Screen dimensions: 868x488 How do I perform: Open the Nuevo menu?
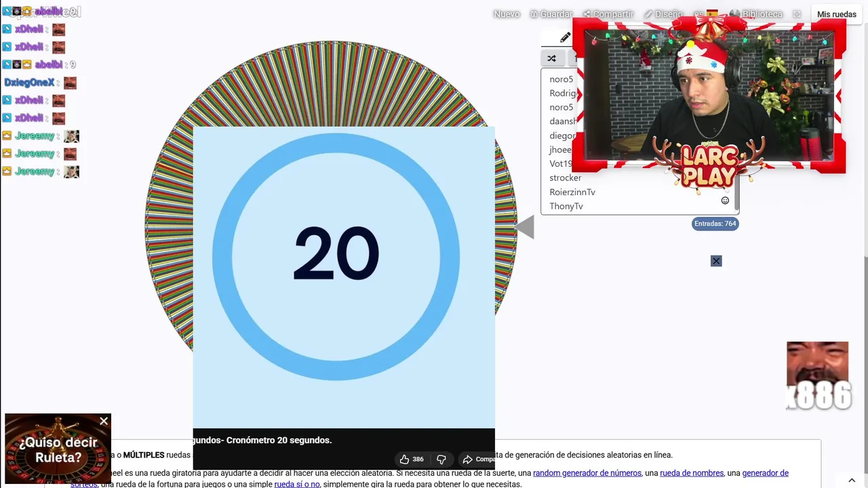click(x=507, y=14)
